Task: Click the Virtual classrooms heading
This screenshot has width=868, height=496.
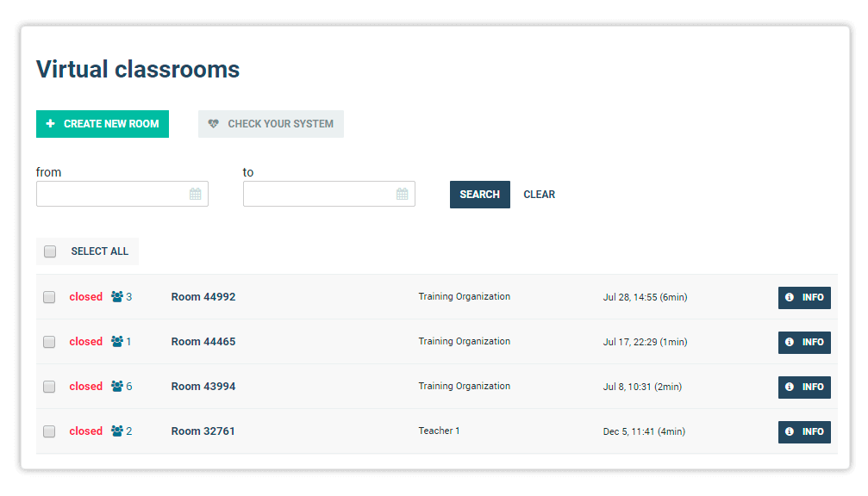Action: 138,70
